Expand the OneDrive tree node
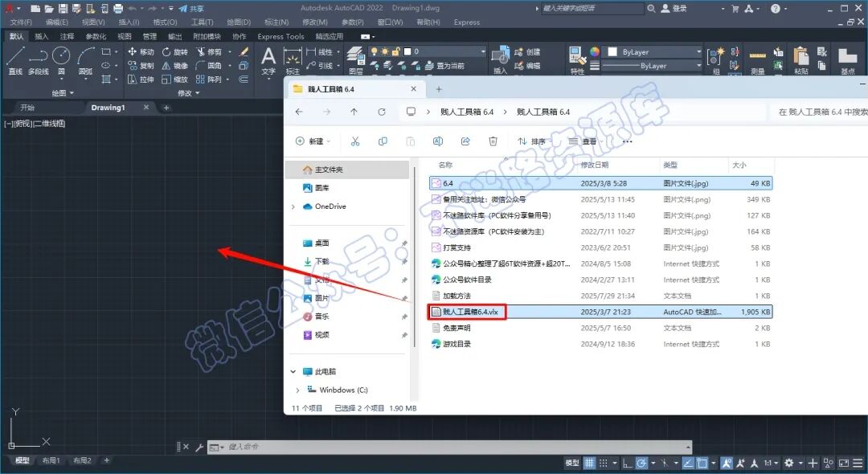 tap(293, 206)
